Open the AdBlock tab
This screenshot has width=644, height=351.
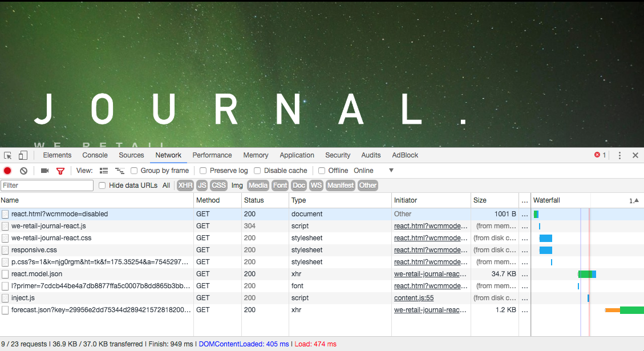405,155
